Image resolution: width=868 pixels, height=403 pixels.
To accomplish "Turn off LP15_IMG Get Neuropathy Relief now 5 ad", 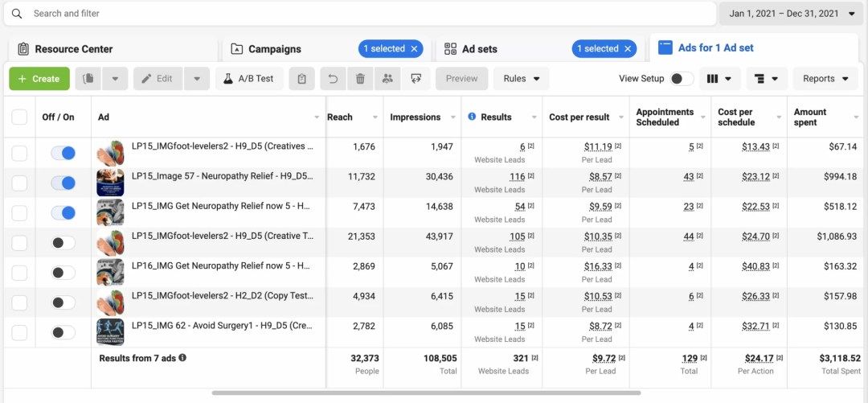I will (63, 213).
